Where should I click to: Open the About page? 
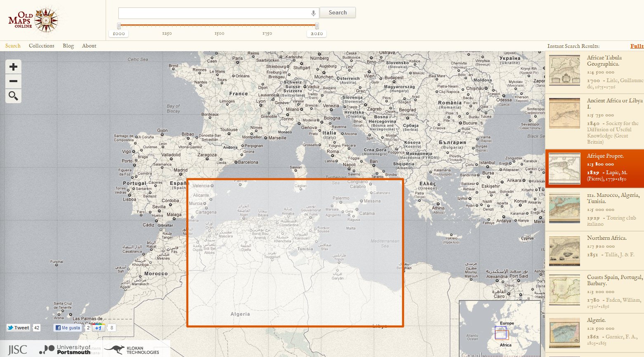[89, 46]
